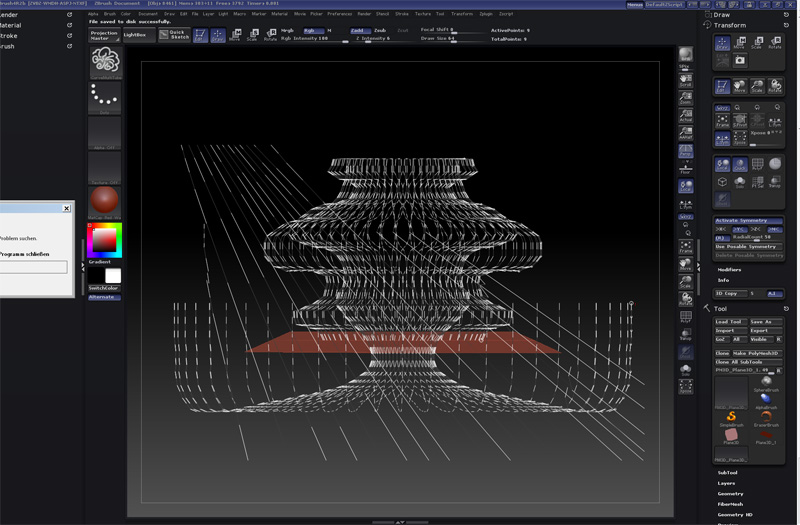Open the Preferences menu
800x525 pixels.
[340, 14]
